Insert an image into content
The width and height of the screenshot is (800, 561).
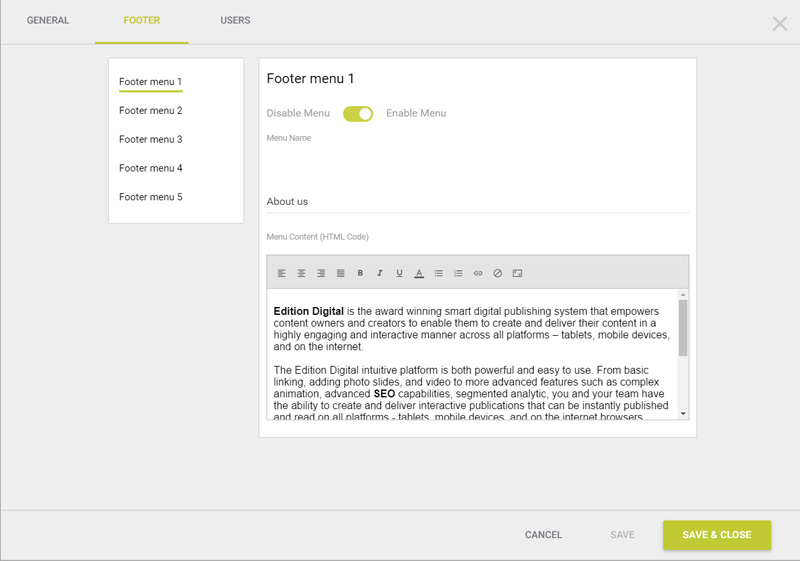[x=517, y=273]
